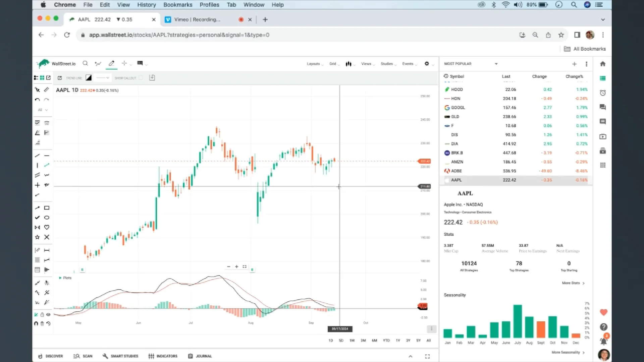Viewport: 644px width, 362px height.
Task: Open the alarm clock alerts sidebar icon
Action: [603, 93]
